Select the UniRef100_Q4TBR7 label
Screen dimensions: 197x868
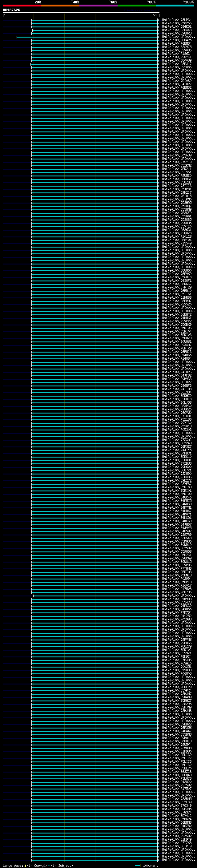pyautogui.click(x=177, y=84)
